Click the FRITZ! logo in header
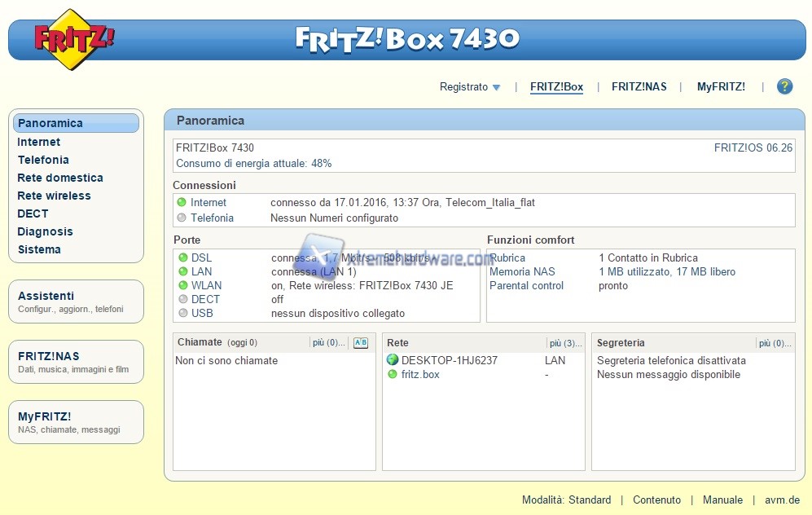812x515 pixels. click(x=74, y=38)
